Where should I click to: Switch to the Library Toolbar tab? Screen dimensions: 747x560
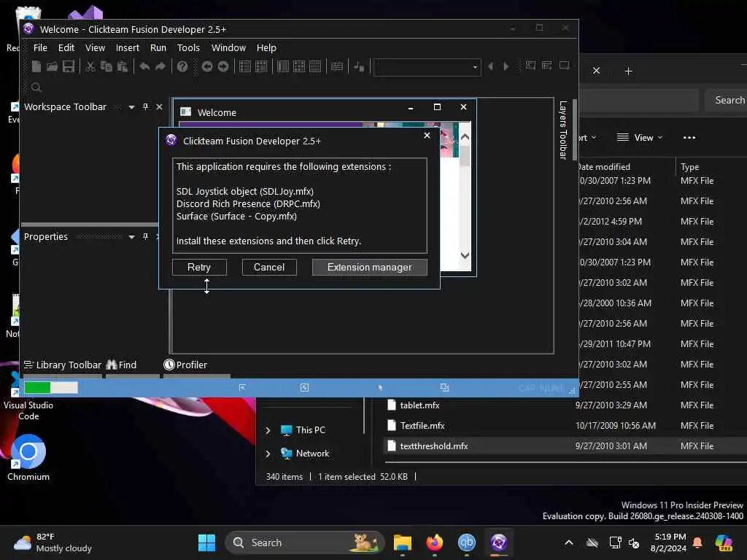63,365
